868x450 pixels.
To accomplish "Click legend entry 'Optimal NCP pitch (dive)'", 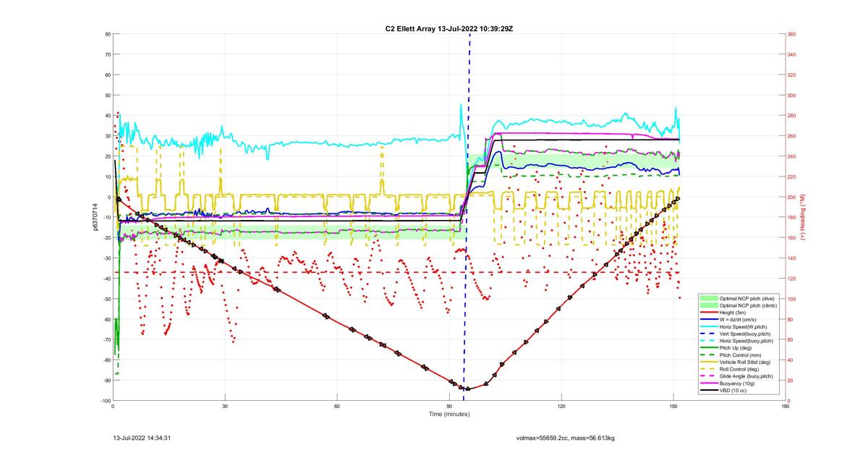I will click(x=746, y=298).
